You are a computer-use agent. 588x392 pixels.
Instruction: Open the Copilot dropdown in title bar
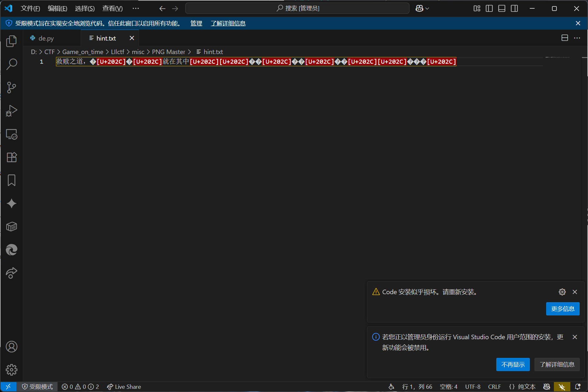[x=422, y=8]
